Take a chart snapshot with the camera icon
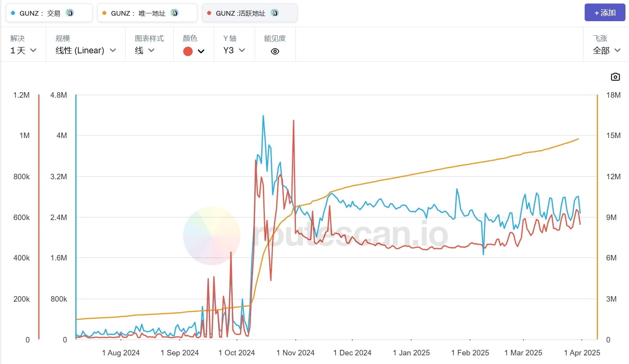The height and width of the screenshot is (364, 629). pyautogui.click(x=615, y=77)
